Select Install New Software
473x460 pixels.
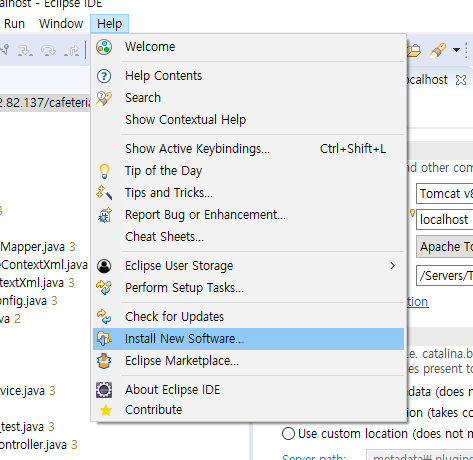248,339
